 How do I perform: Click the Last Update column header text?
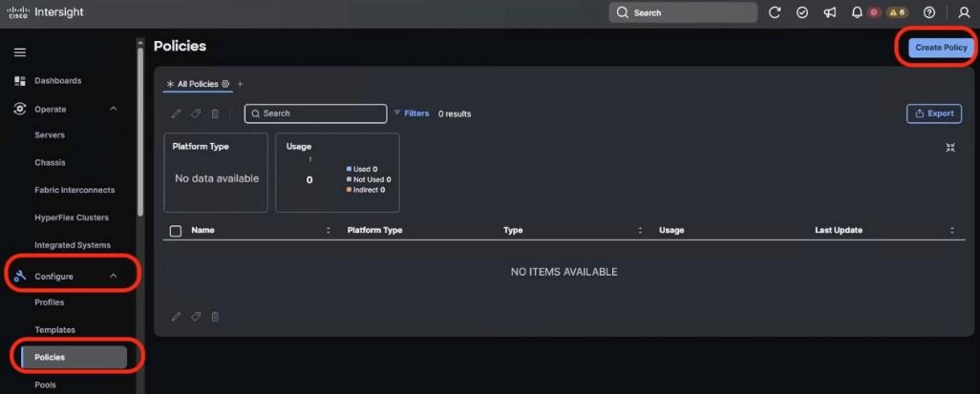838,231
